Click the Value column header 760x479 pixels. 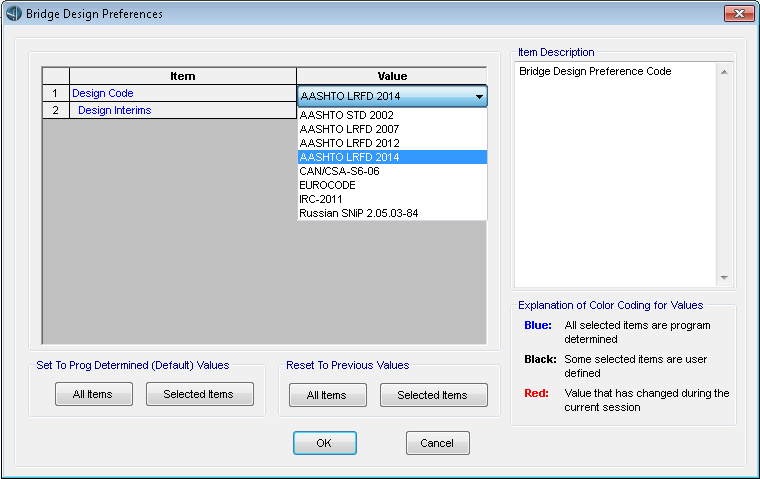click(392, 76)
